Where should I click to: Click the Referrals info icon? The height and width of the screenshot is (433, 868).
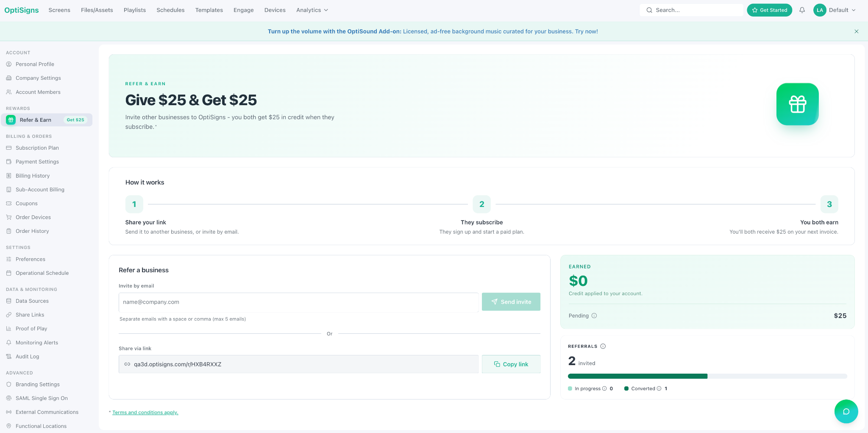pyautogui.click(x=603, y=346)
